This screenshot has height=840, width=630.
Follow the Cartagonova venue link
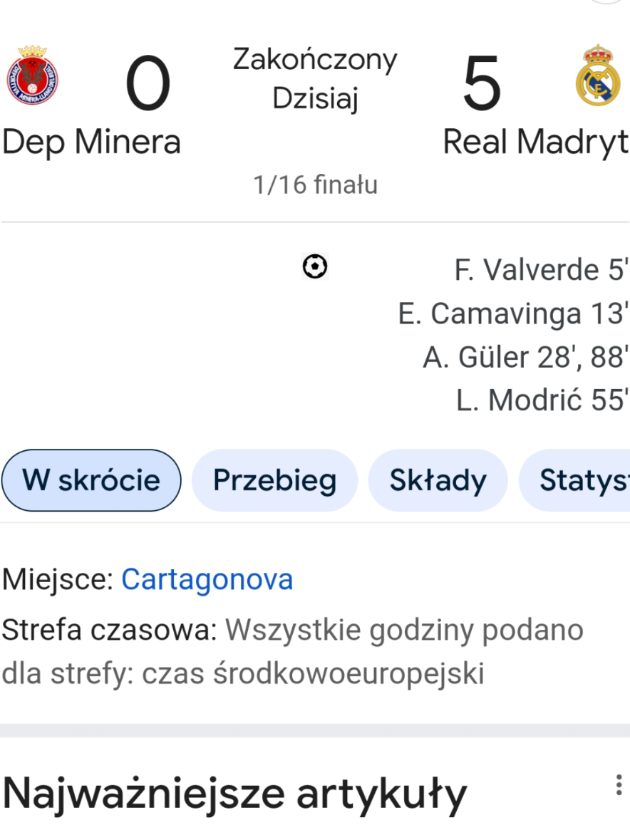207,579
